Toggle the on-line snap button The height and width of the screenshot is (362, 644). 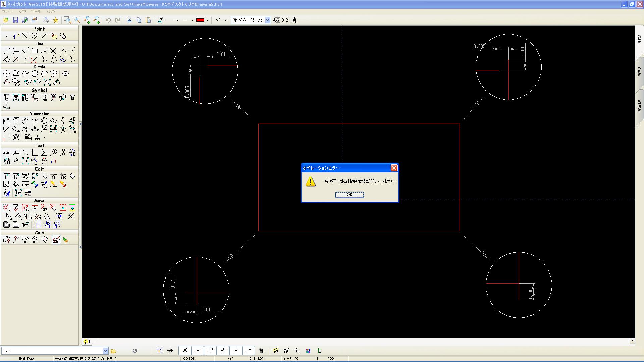coord(249,351)
